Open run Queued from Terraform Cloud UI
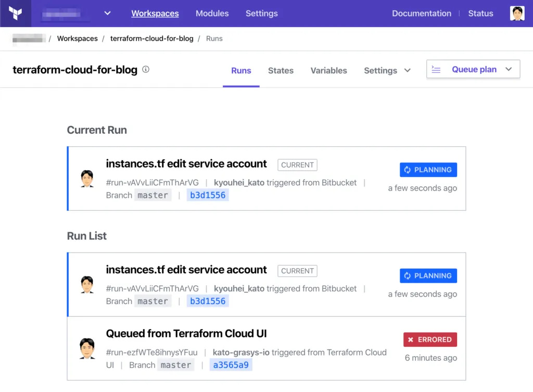 click(x=186, y=334)
